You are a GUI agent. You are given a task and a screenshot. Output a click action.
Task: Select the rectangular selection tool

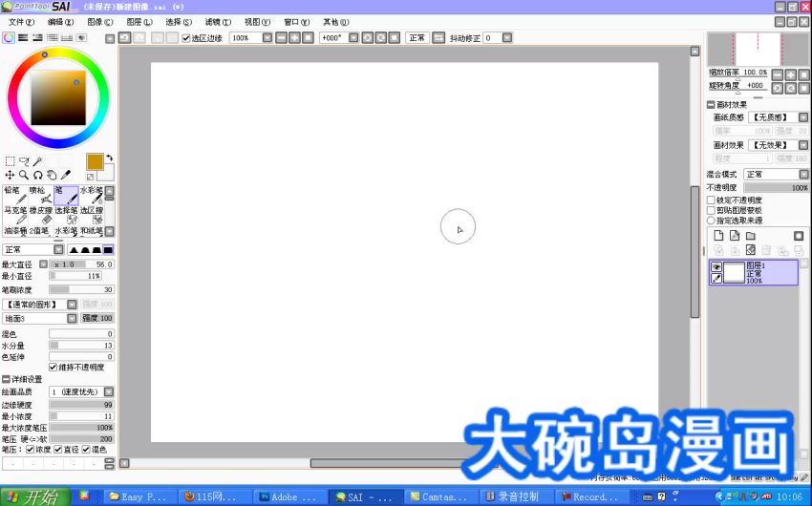click(x=10, y=161)
